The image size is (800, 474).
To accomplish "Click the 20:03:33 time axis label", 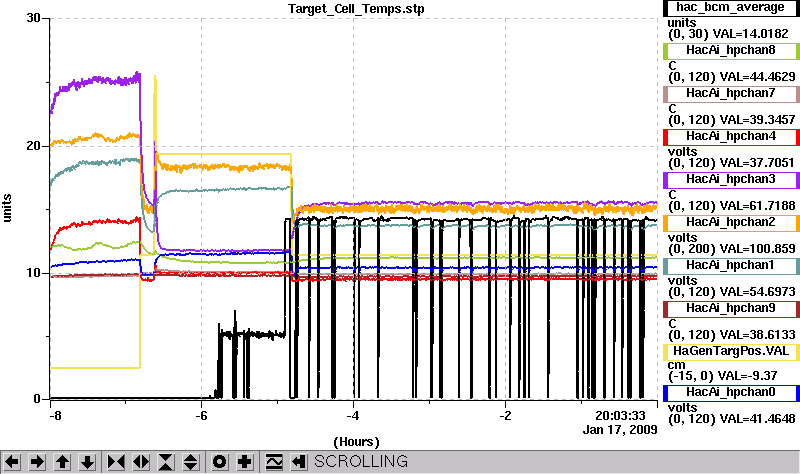I will 620,416.
